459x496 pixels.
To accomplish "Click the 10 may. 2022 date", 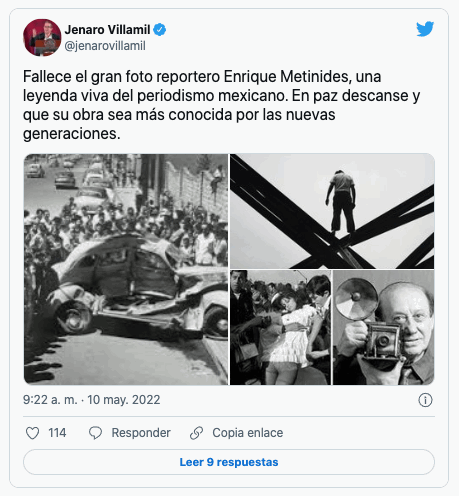I will tap(124, 400).
